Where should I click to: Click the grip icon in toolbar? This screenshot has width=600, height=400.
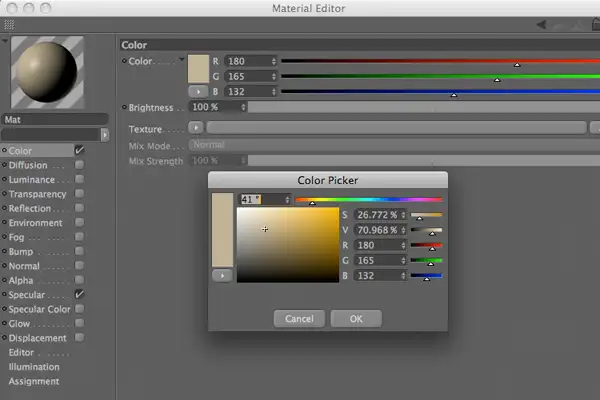point(9,25)
